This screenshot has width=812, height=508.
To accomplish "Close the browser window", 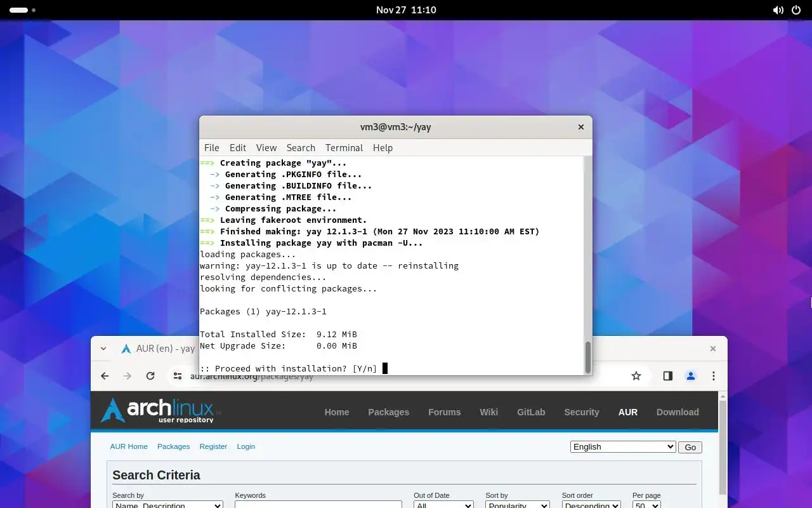I will (712, 349).
